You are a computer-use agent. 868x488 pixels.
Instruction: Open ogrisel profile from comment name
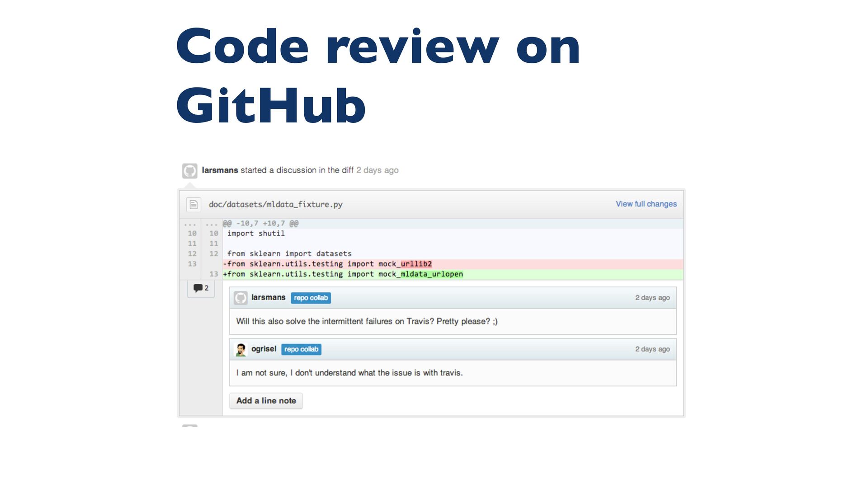click(264, 349)
